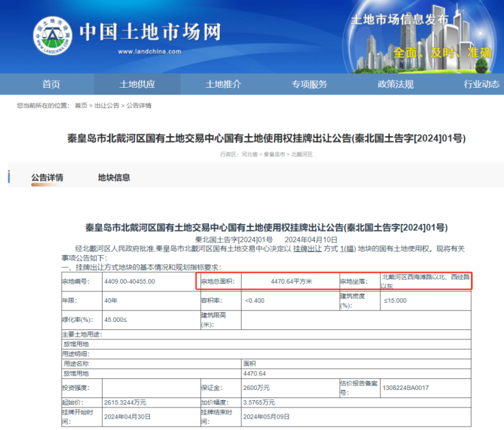The height and width of the screenshot is (430, 504).
Task: Open 专项服务 from the top navigation
Action: tap(309, 84)
